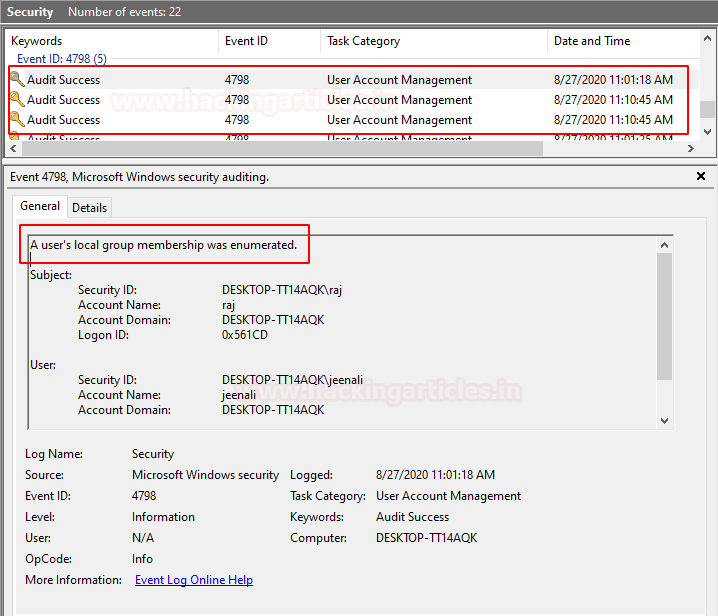Click the Source value Microsoft Windows security
718x616 pixels.
[205, 475]
